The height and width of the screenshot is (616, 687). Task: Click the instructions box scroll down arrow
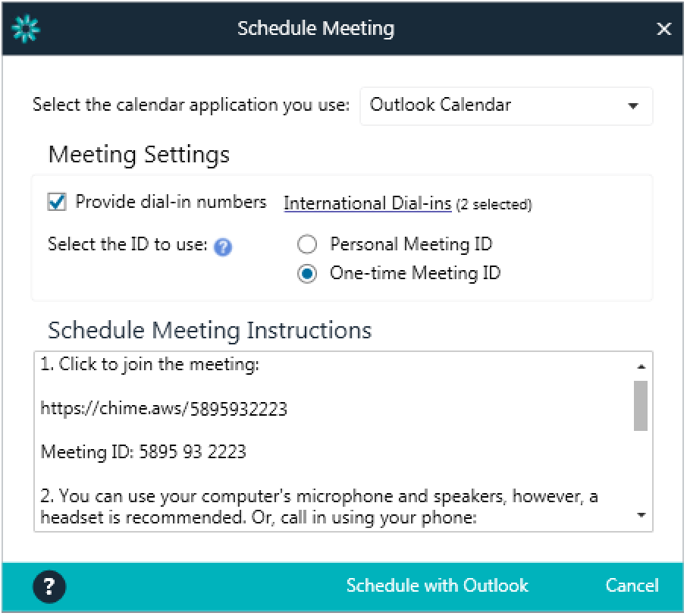641,516
